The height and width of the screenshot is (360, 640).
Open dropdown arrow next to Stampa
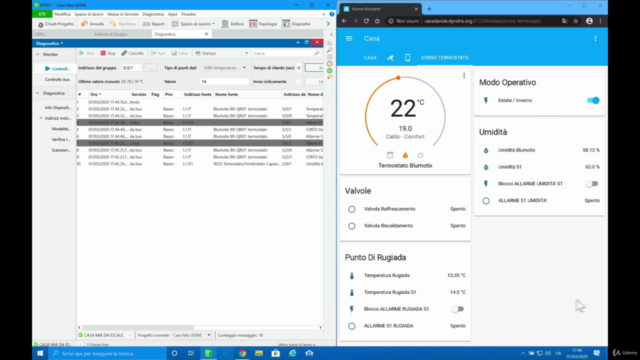(x=246, y=53)
